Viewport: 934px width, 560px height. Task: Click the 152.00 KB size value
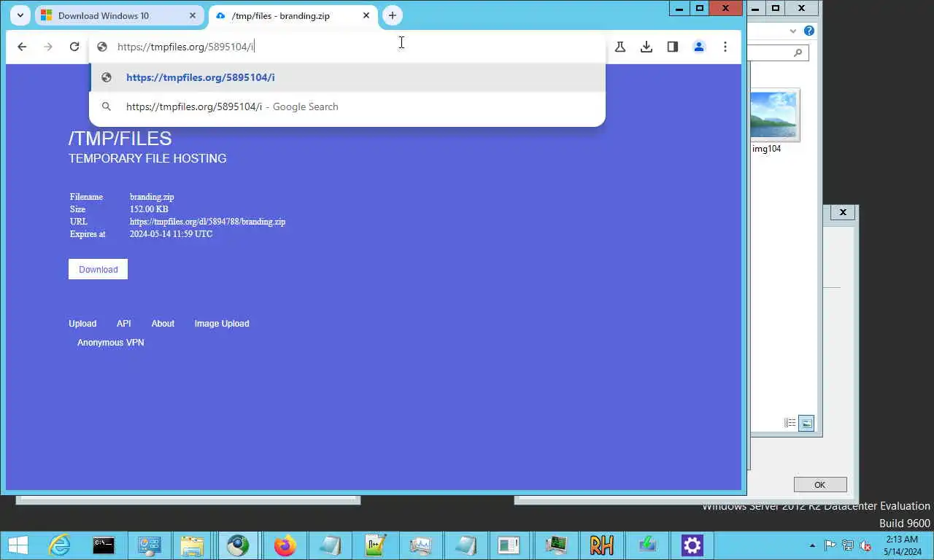pos(149,209)
